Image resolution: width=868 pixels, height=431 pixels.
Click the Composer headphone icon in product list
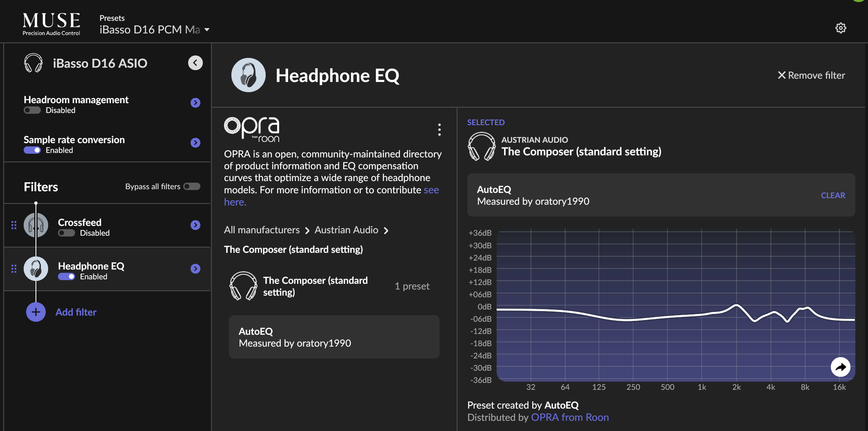point(243,286)
